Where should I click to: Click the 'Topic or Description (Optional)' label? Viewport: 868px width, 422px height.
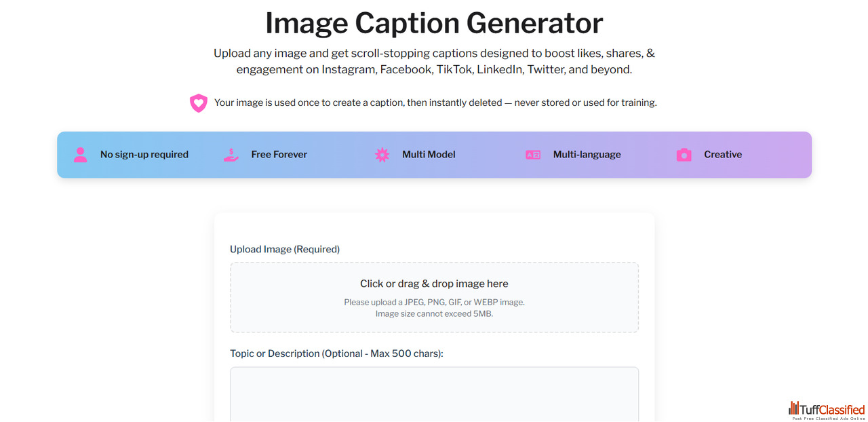tap(336, 353)
